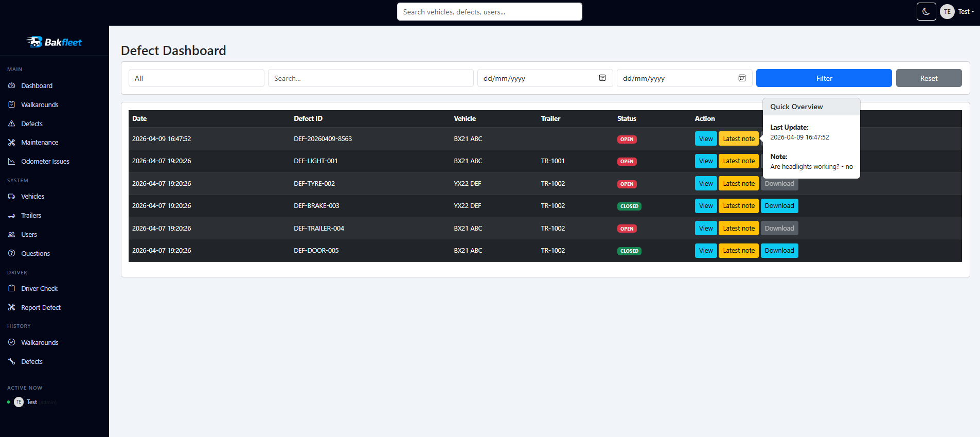
Task: Open the All status filter dropdown
Action: click(196, 78)
